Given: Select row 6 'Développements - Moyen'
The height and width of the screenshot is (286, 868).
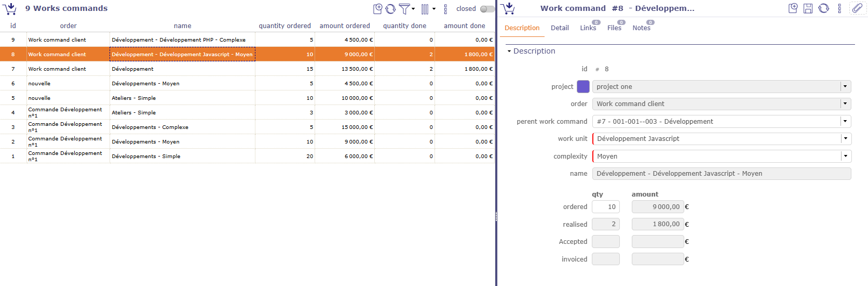Looking at the screenshot, I should click(x=247, y=83).
